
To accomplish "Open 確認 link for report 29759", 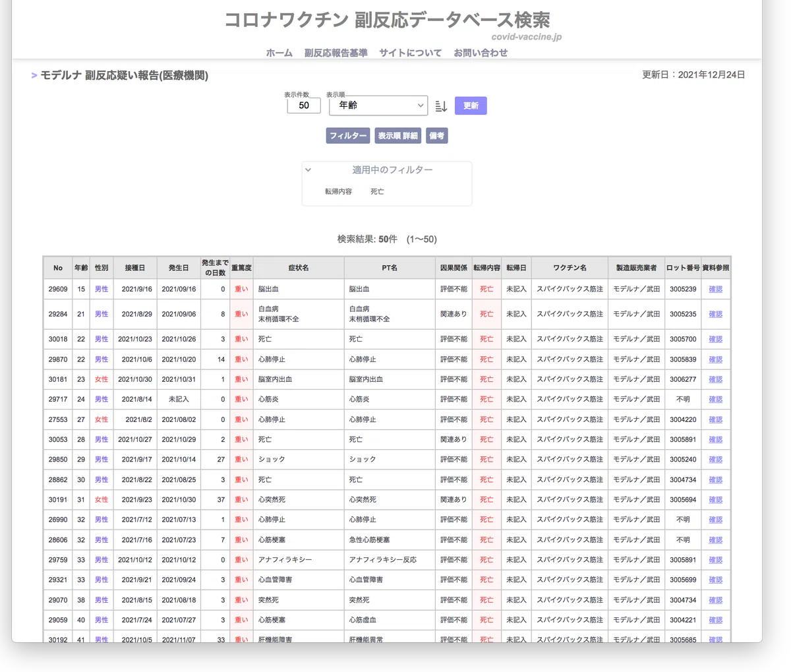I will 715,559.
